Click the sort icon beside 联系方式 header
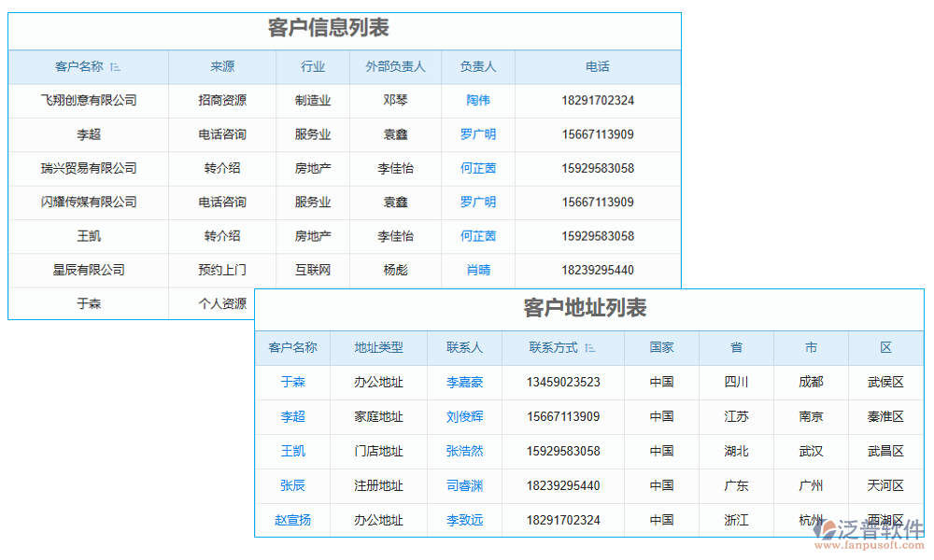934x560 pixels. [x=590, y=347]
